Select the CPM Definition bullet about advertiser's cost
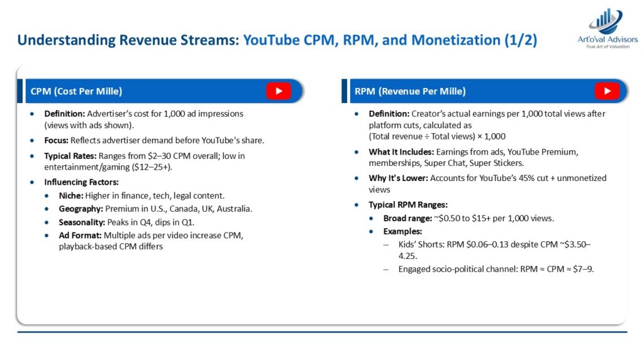 (143, 119)
